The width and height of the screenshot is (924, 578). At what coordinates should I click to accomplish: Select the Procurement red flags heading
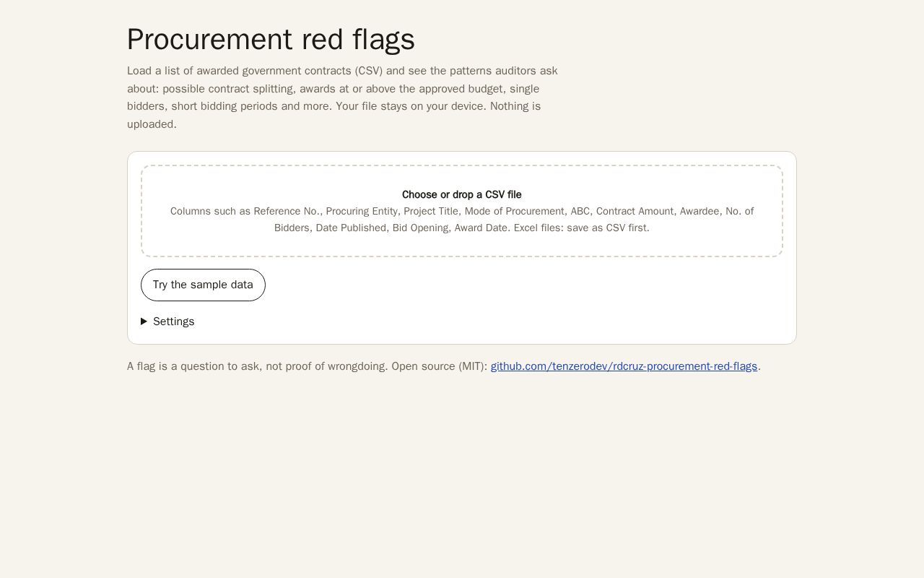271,39
